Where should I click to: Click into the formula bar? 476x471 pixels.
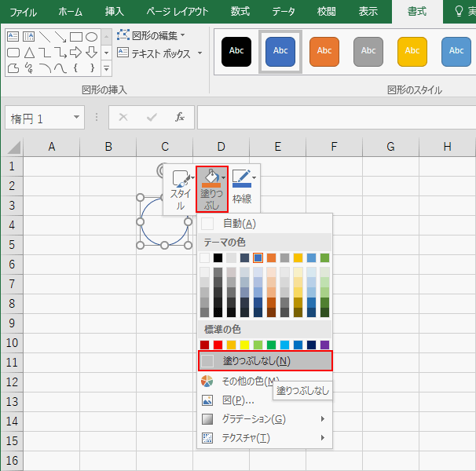336,117
